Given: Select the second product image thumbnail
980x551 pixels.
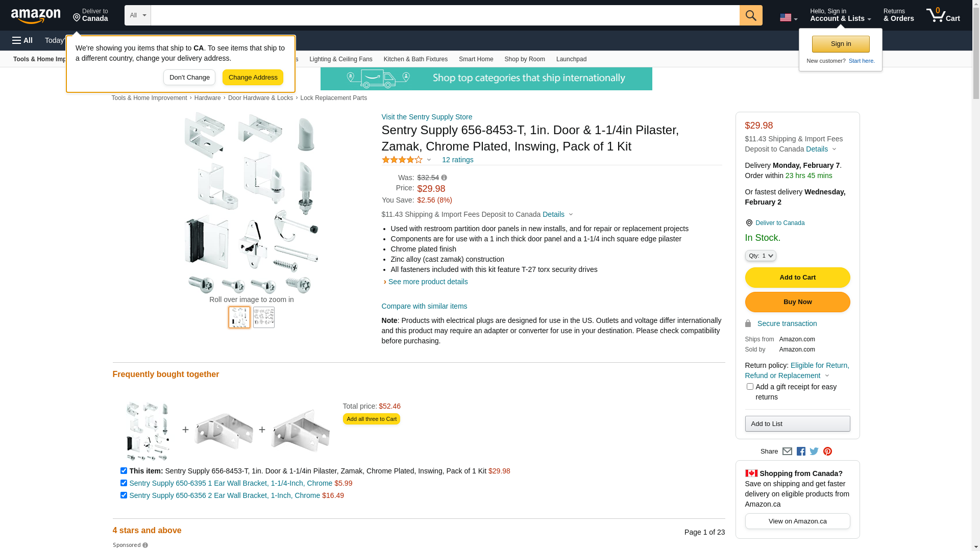Looking at the screenshot, I should click(x=264, y=317).
